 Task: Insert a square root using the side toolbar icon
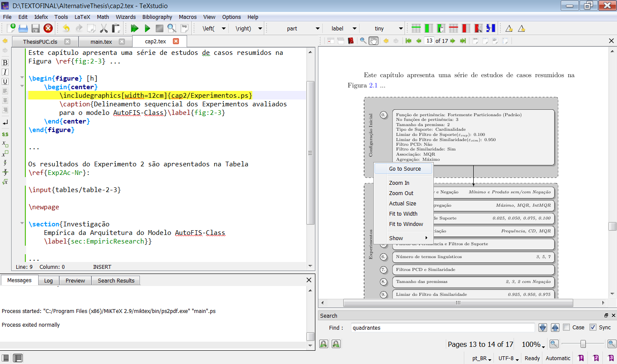point(5,182)
